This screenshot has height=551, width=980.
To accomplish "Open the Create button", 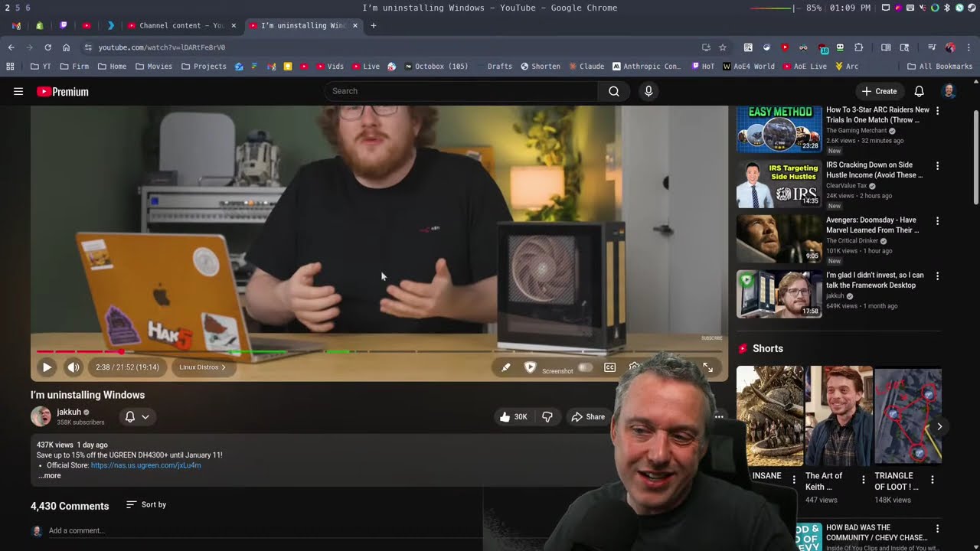I will (x=879, y=91).
